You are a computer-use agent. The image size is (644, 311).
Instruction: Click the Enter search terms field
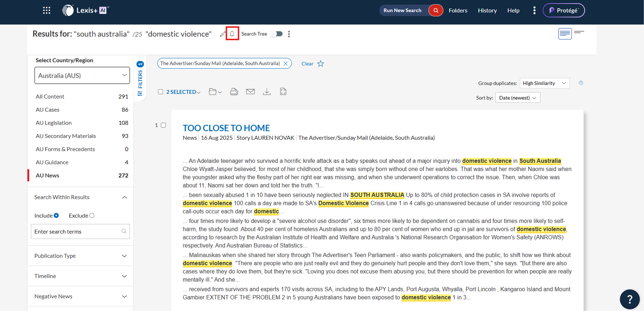[77, 231]
